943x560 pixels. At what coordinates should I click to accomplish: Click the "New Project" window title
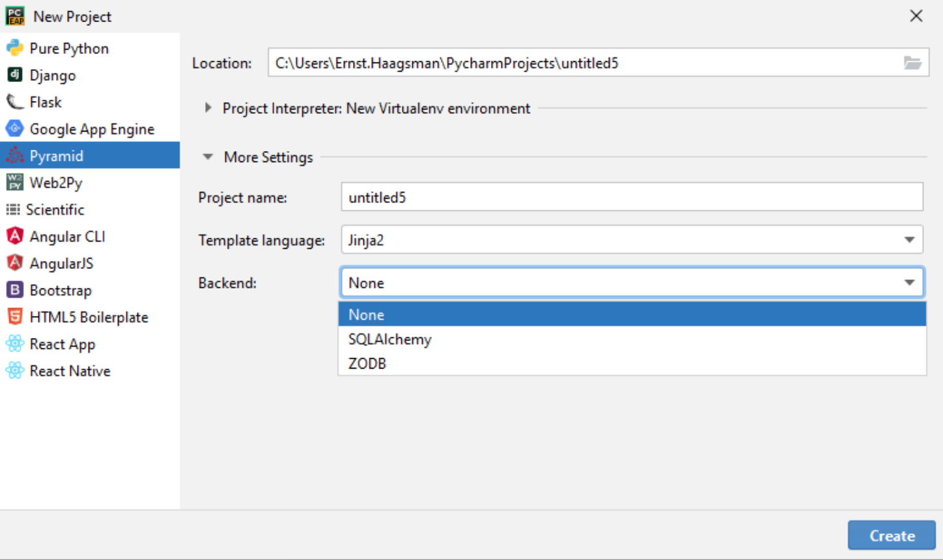pyautogui.click(x=72, y=16)
